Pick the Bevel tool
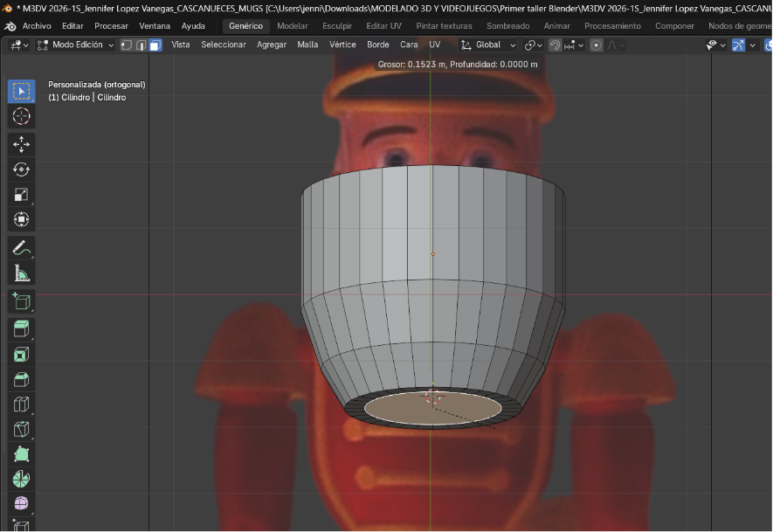This screenshot has height=532, width=773. tap(22, 379)
